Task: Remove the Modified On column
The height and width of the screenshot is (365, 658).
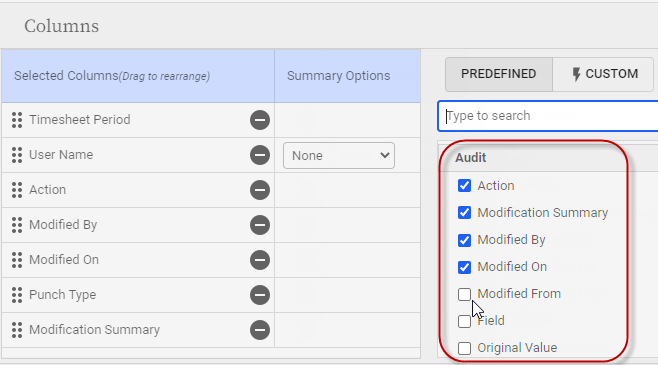Action: click(260, 260)
